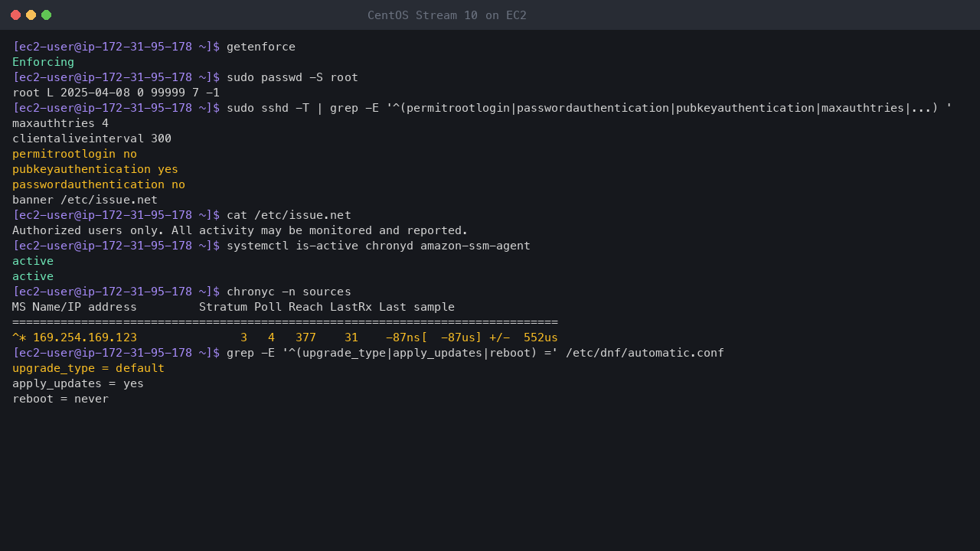The image size is (980, 551).
Task: Click the 'permitrootlogin no' line
Action: coord(75,154)
